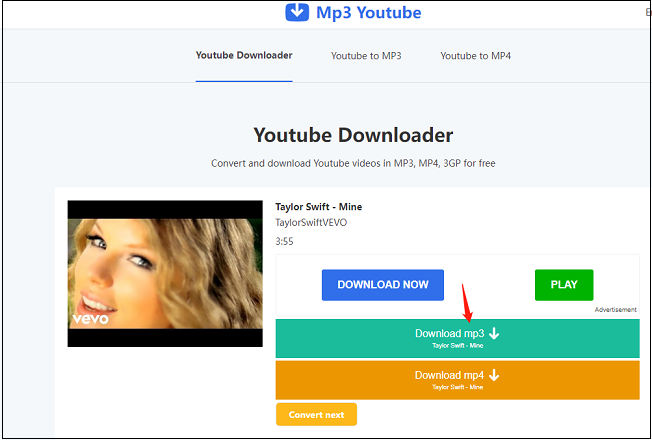652x440 pixels.
Task: Switch to the Youtube to MP4 tab
Action: click(x=476, y=56)
